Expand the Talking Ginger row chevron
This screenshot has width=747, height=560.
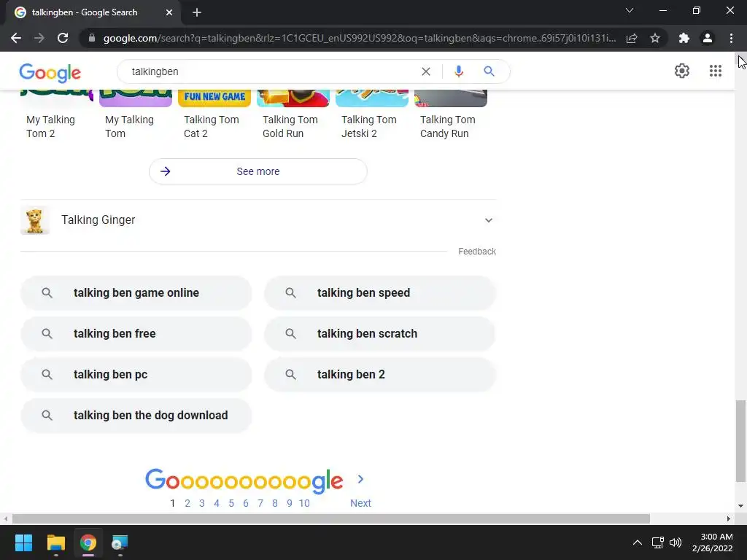[488, 220]
